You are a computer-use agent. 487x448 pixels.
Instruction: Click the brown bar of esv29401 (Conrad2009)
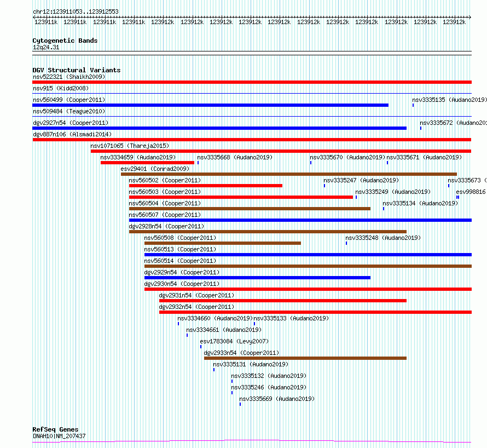pos(289,174)
